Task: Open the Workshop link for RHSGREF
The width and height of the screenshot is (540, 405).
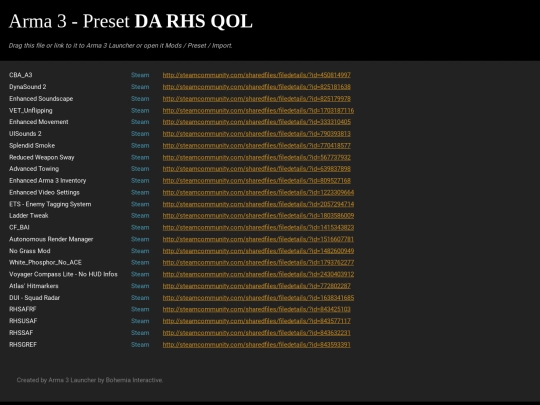Action: point(257,344)
